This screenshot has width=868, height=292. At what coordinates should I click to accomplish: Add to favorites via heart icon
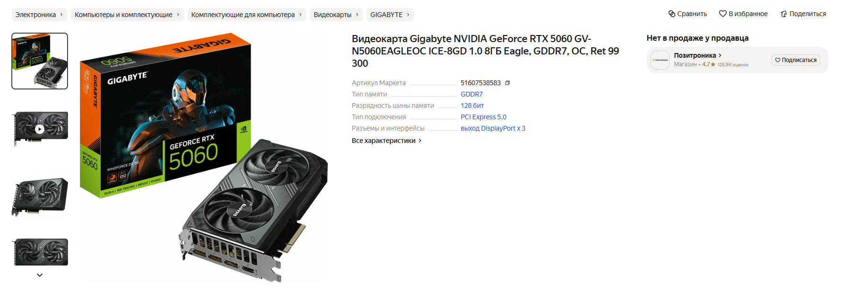(x=722, y=14)
